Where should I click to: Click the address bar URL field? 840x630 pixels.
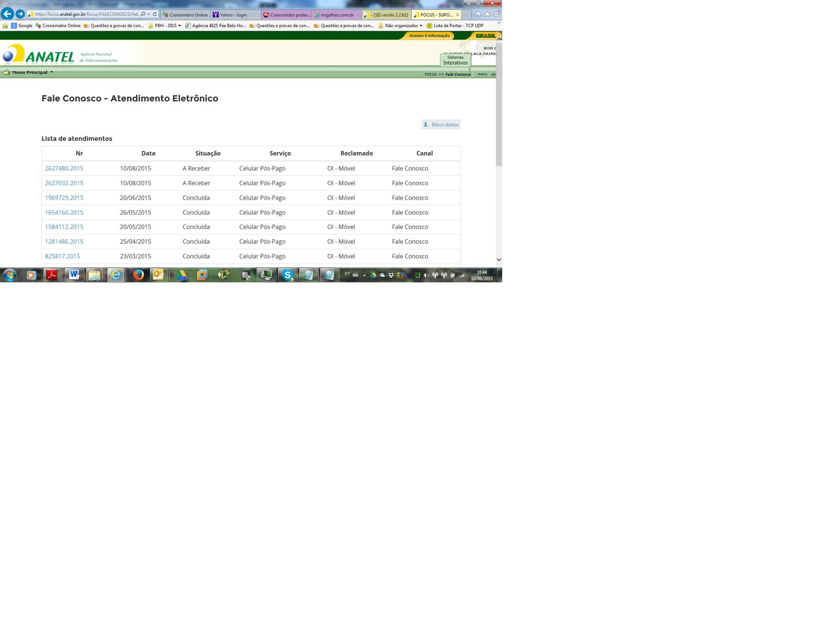[x=87, y=14]
